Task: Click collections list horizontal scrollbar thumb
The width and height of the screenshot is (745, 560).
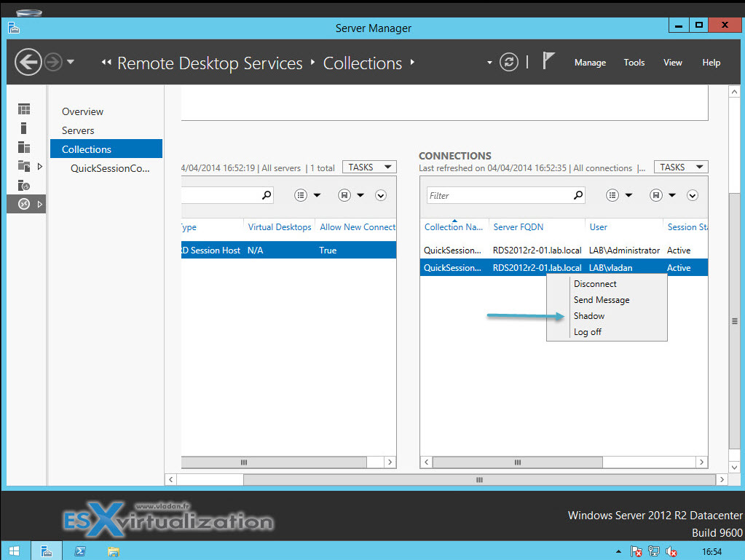Action: (274, 462)
